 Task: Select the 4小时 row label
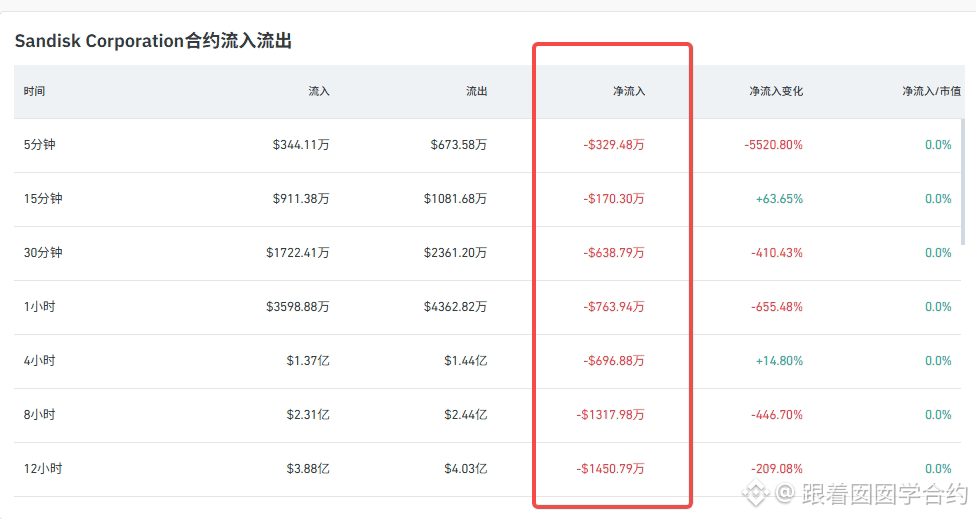[40, 361]
